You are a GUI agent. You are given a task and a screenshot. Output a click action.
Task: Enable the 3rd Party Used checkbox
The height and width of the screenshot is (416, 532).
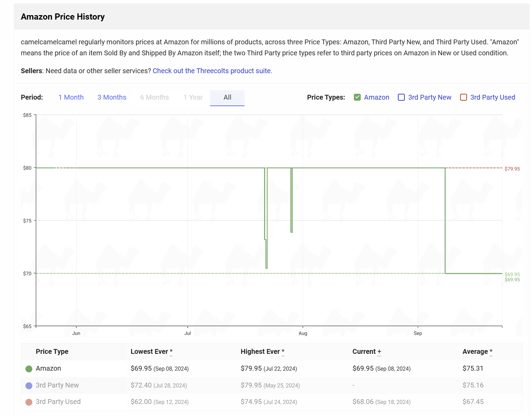464,97
